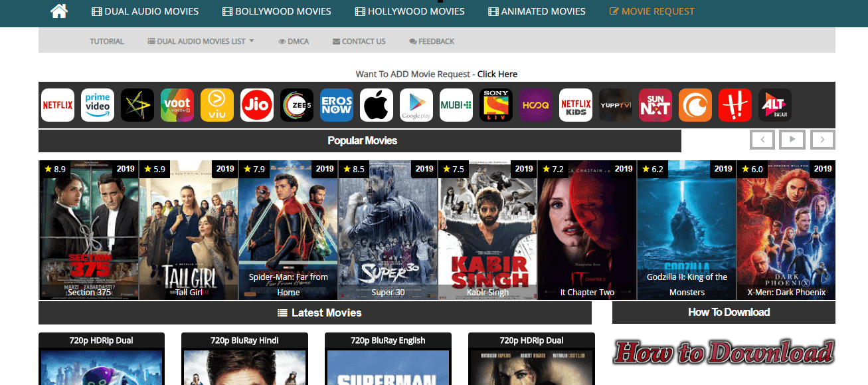Open It Chapter Two poster

pyautogui.click(x=587, y=230)
